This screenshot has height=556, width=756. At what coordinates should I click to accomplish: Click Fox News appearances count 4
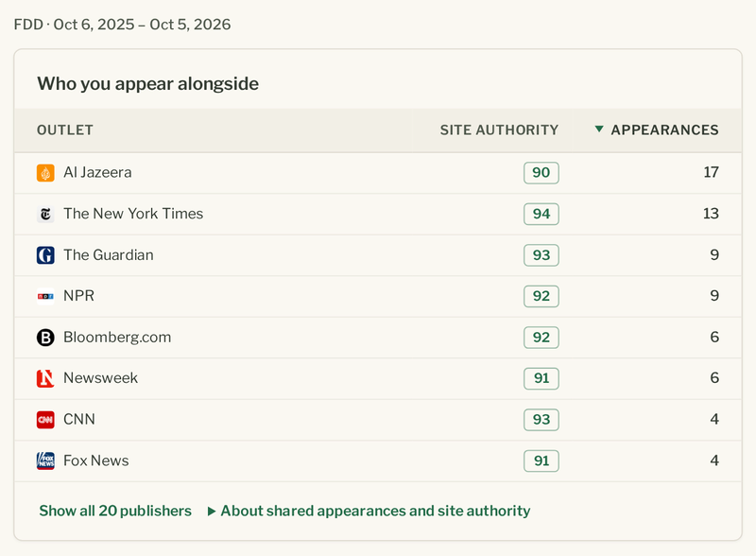[x=714, y=460]
